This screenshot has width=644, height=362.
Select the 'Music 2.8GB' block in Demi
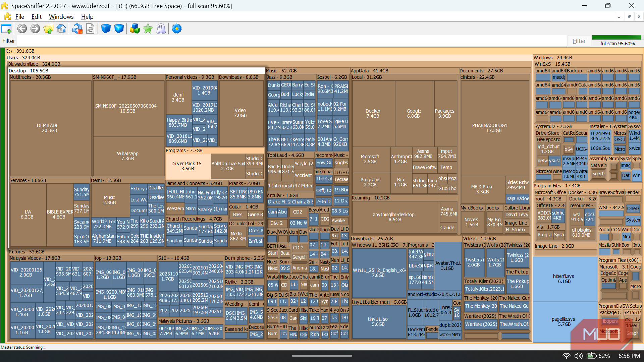click(110, 200)
